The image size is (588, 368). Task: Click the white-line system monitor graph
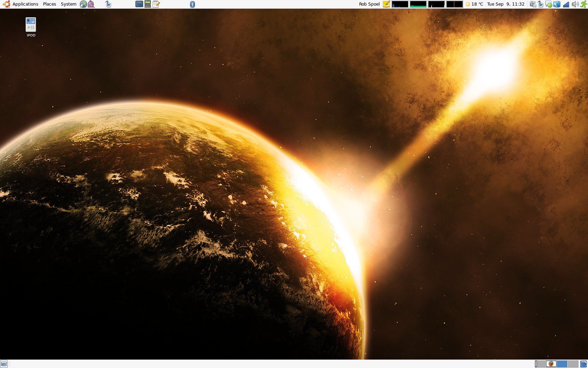coord(436,4)
